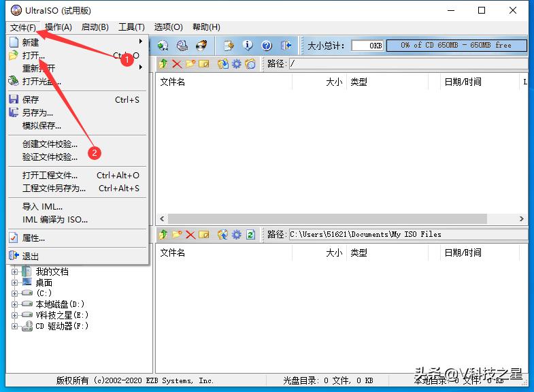
Task: Sort image pane by 文件名 column header
Action: tap(224, 82)
